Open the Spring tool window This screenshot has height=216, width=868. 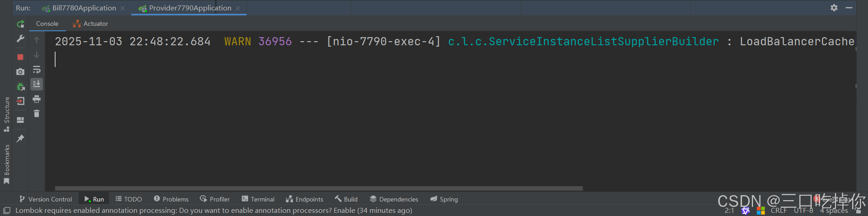point(444,199)
